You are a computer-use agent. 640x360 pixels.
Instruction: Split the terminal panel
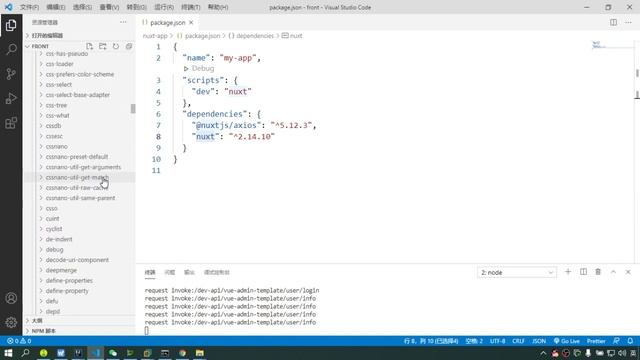click(583, 272)
